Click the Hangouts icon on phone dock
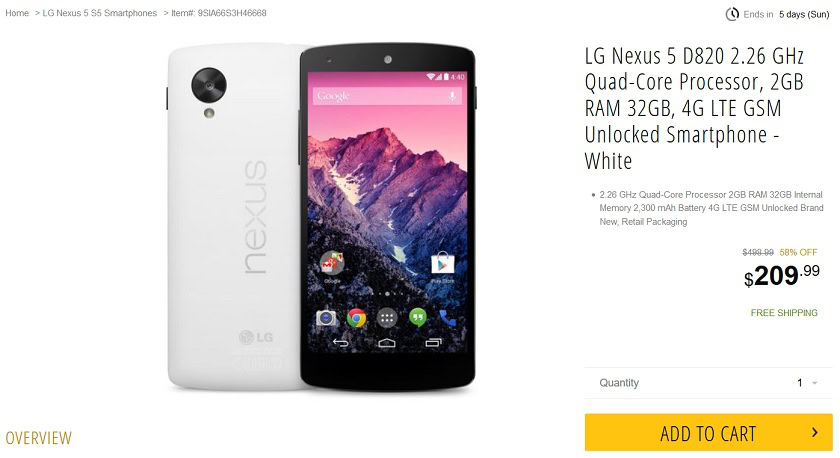The width and height of the screenshot is (840, 458). pos(418,318)
